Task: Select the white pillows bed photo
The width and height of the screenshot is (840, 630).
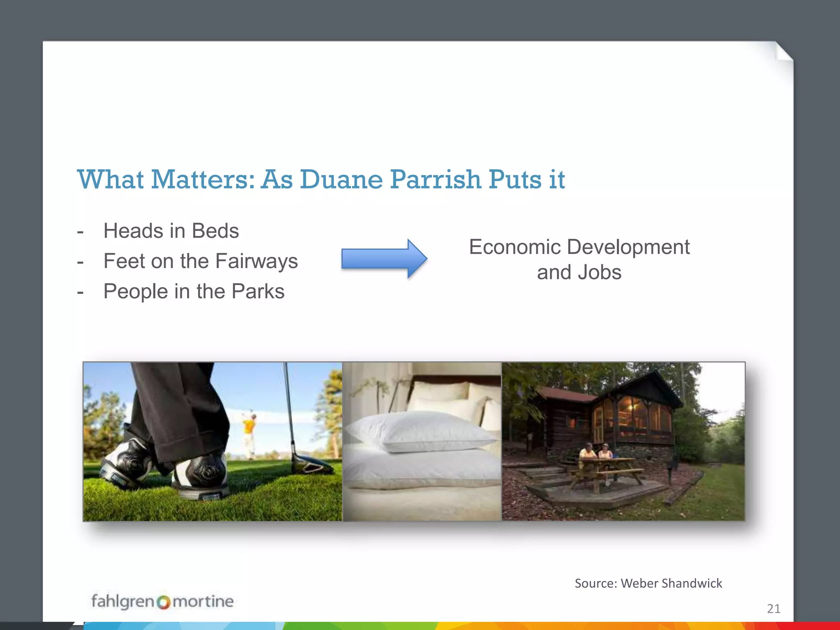Action: [422, 442]
